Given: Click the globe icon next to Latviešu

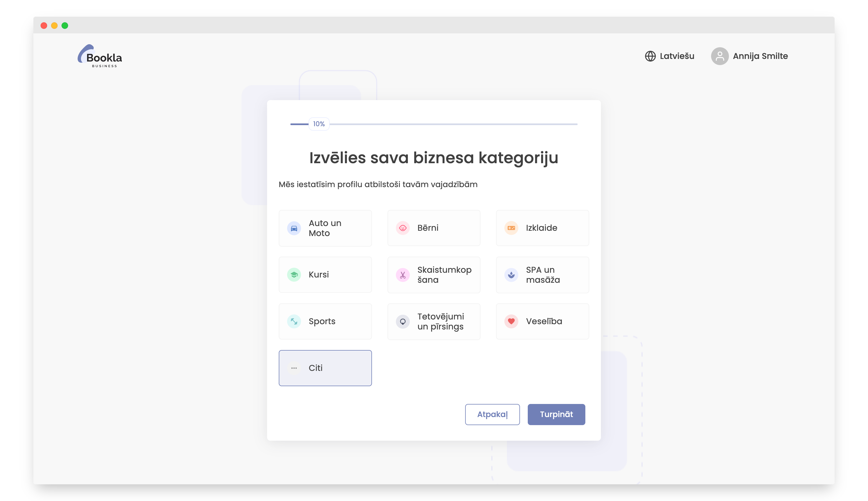Looking at the screenshot, I should (650, 56).
